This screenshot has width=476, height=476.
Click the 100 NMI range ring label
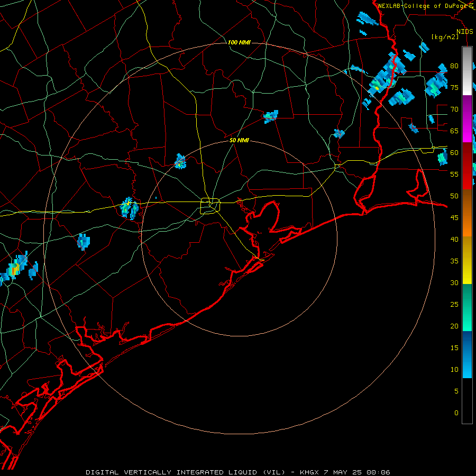click(x=239, y=42)
